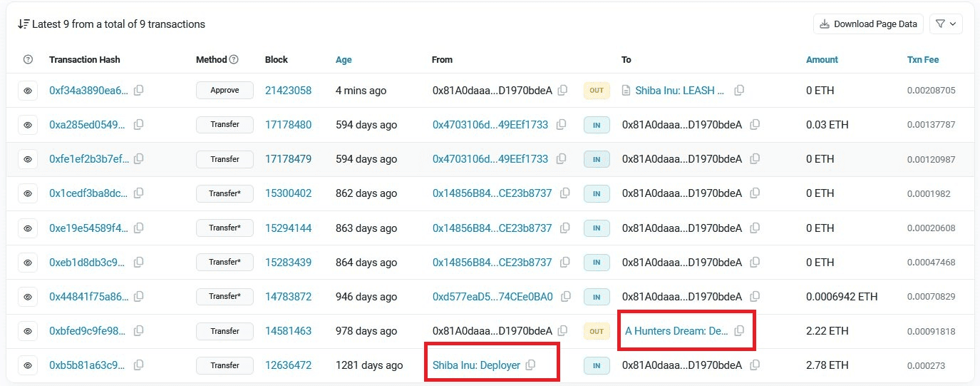Copy transaction hash 0xf34a3890ea6
The image size is (980, 386).
tap(139, 90)
